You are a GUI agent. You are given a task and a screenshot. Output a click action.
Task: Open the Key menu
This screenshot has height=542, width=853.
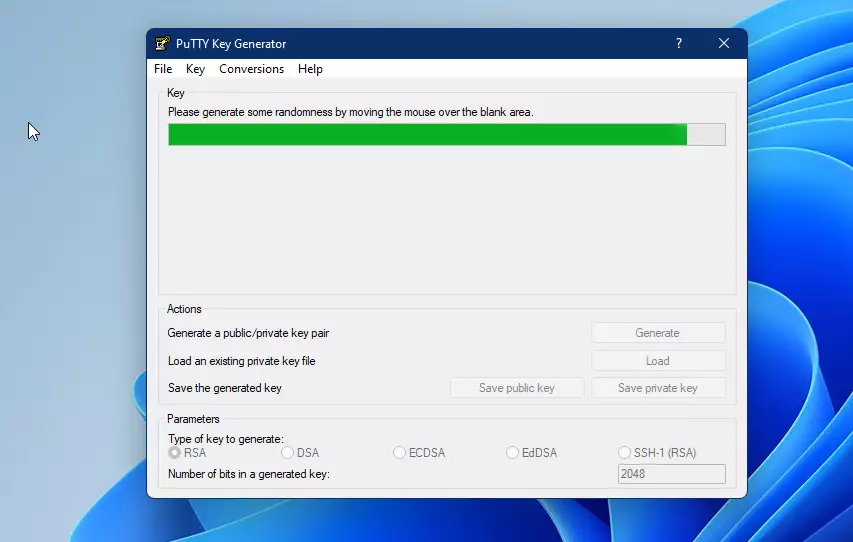click(195, 69)
